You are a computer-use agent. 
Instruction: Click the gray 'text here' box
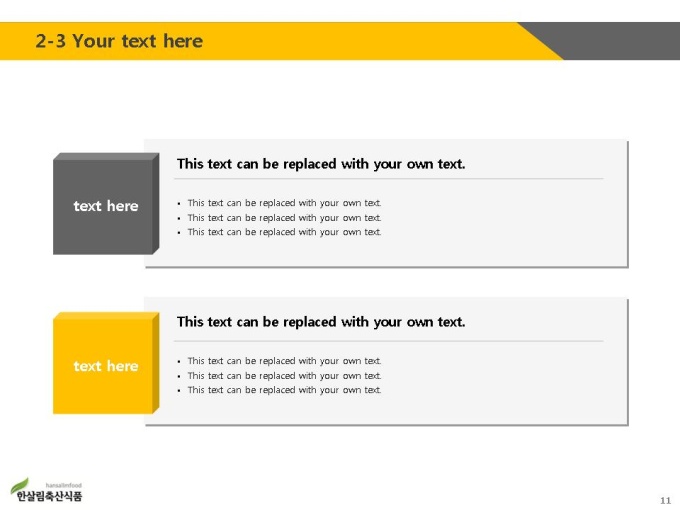click(x=106, y=204)
